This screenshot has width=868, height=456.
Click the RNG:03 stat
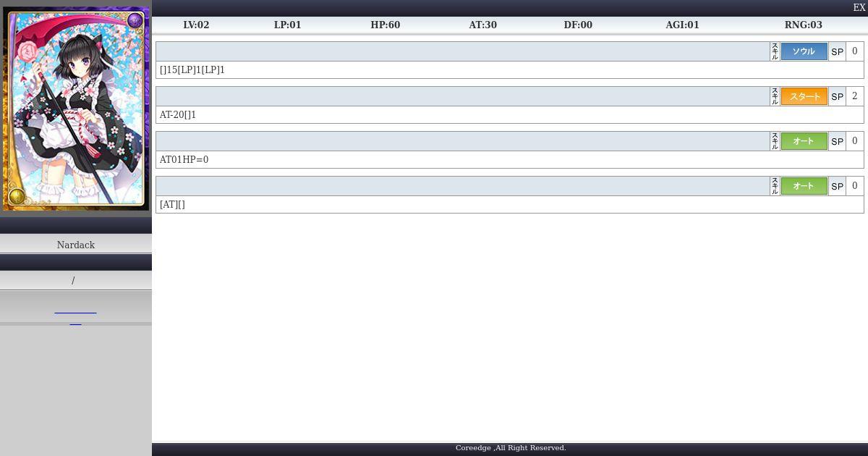[x=803, y=25]
